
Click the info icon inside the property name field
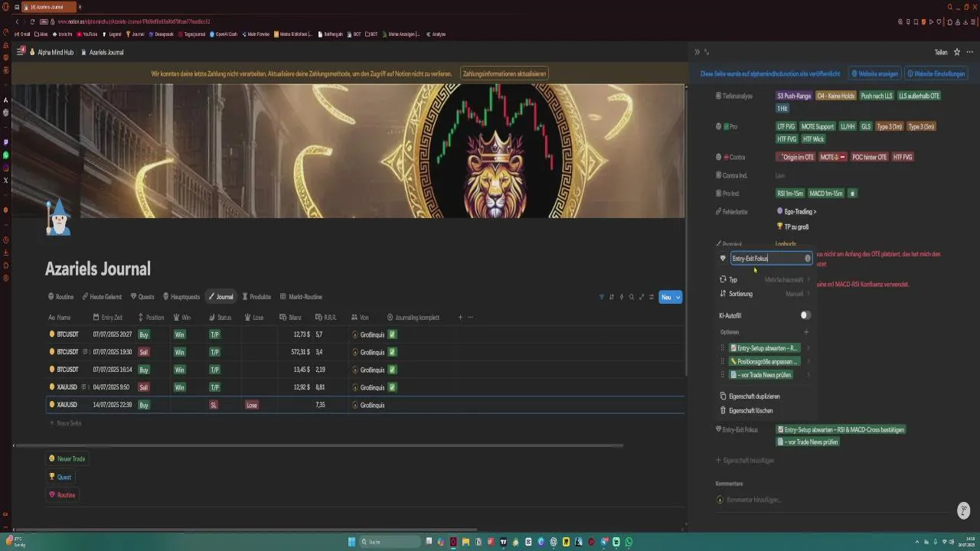click(x=807, y=259)
